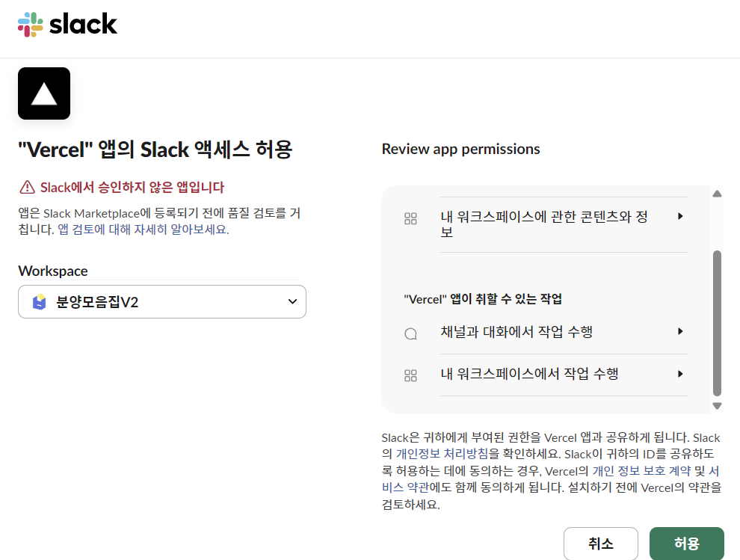Click "Vercel" 앱의 Slack 액세스 허용 title
Image resolution: width=740 pixels, height=560 pixels.
(x=155, y=150)
